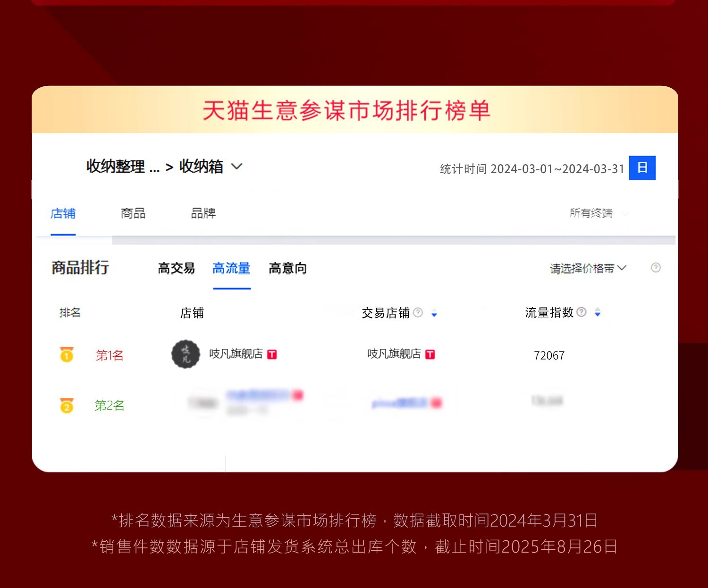The height and width of the screenshot is (588, 708).
Task: Open 吱凡旗舰店 link in 交易店铺 column
Action: click(394, 354)
